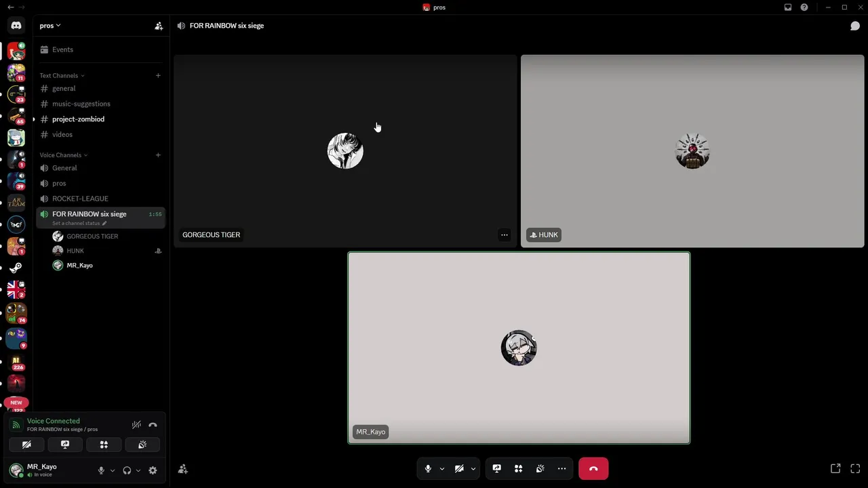
Task: Click the invite people icon beside the pros server name
Action: click(x=159, y=26)
